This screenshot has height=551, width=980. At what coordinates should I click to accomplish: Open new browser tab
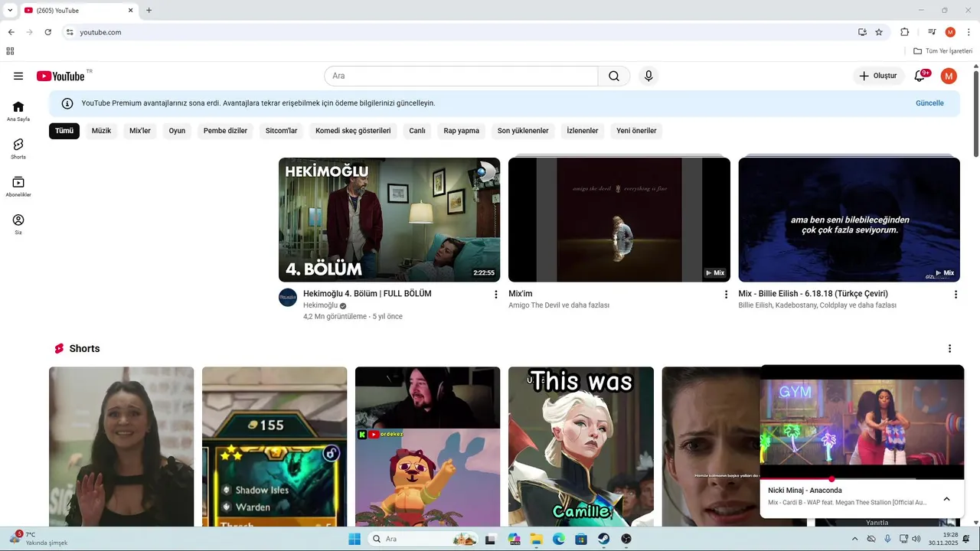(x=149, y=11)
